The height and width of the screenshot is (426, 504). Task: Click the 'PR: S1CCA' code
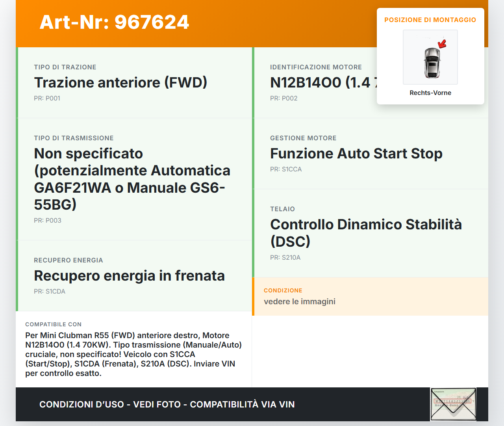[x=286, y=169]
